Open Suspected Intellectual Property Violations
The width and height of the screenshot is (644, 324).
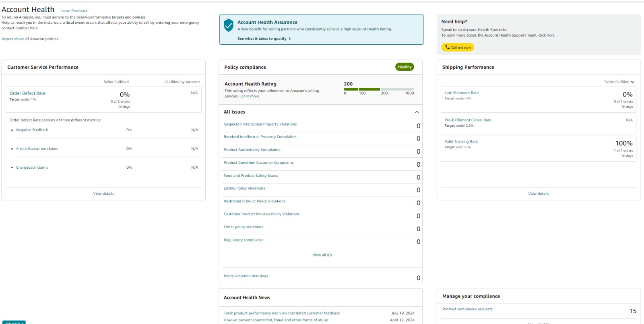(260, 124)
